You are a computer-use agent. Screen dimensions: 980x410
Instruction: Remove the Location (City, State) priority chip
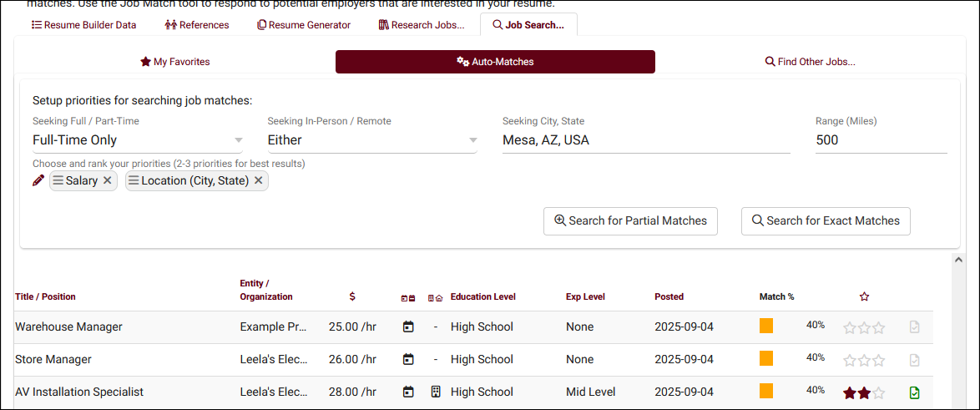coord(259,180)
